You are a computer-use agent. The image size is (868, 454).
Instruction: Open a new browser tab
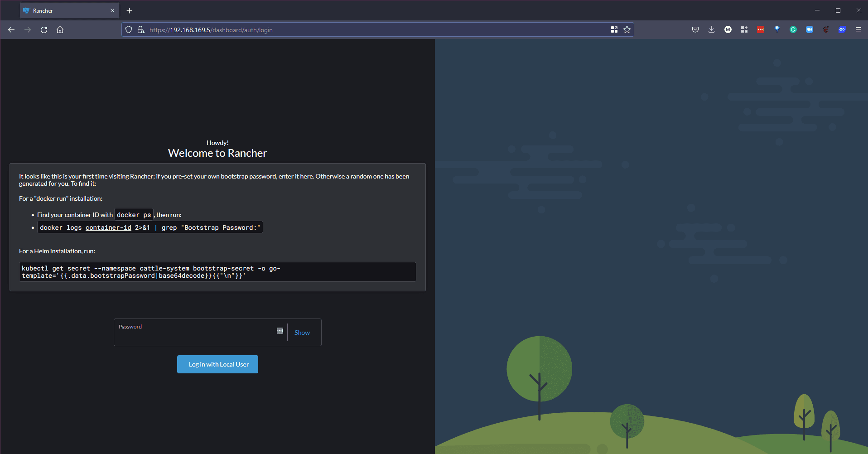point(129,10)
